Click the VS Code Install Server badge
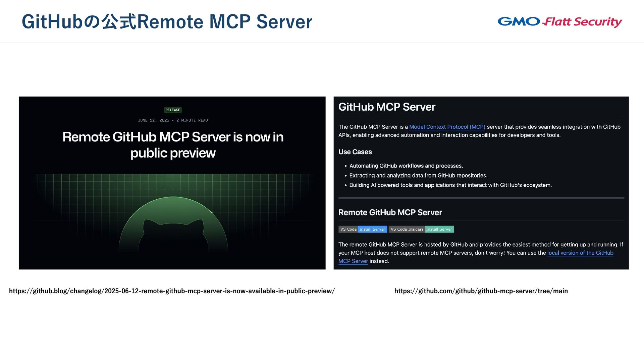644x362 pixels. (363, 229)
